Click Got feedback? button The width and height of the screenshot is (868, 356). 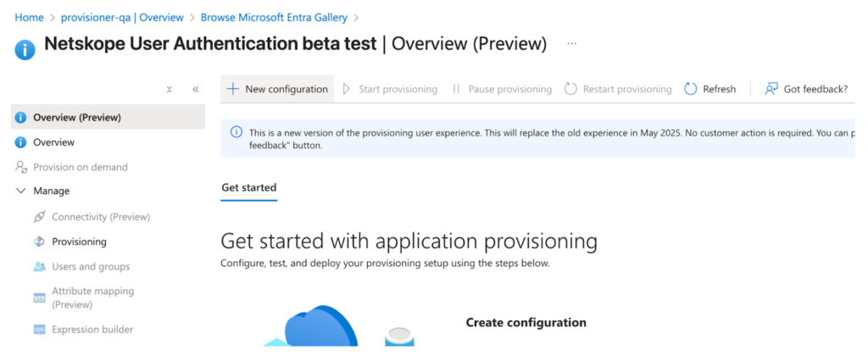click(x=806, y=89)
